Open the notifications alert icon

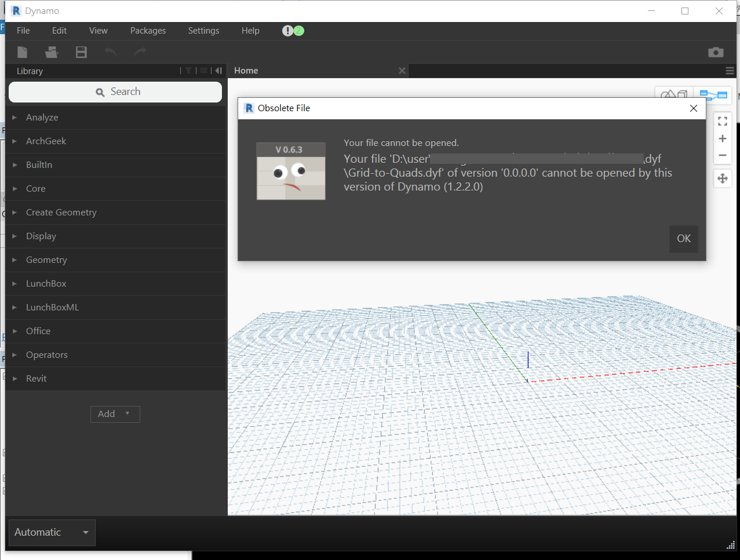[287, 31]
